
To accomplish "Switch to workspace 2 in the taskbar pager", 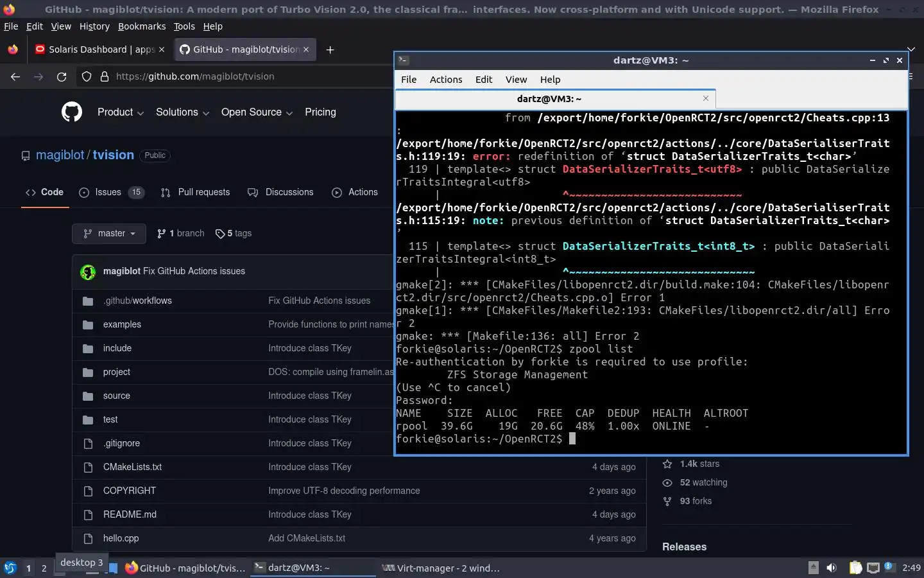I will pos(44,568).
